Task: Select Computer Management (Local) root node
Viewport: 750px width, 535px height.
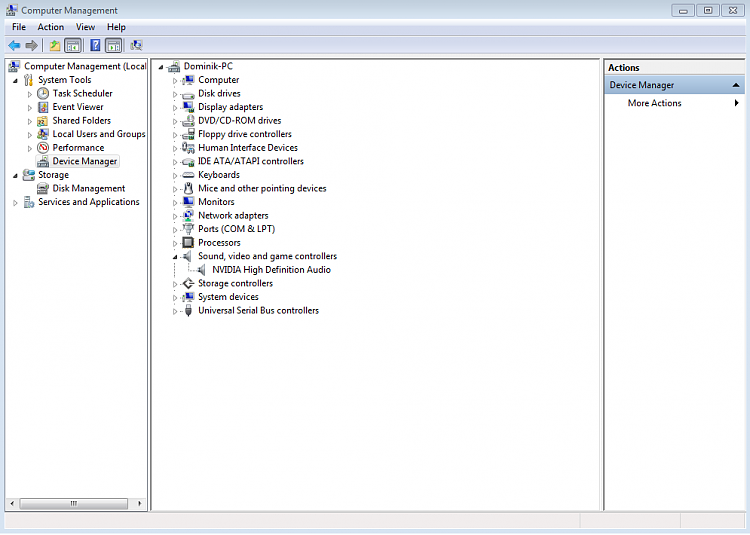Action: coord(85,66)
